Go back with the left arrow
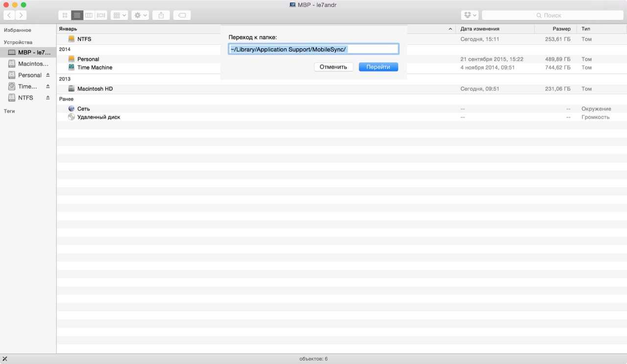627x364 pixels. (x=9, y=15)
